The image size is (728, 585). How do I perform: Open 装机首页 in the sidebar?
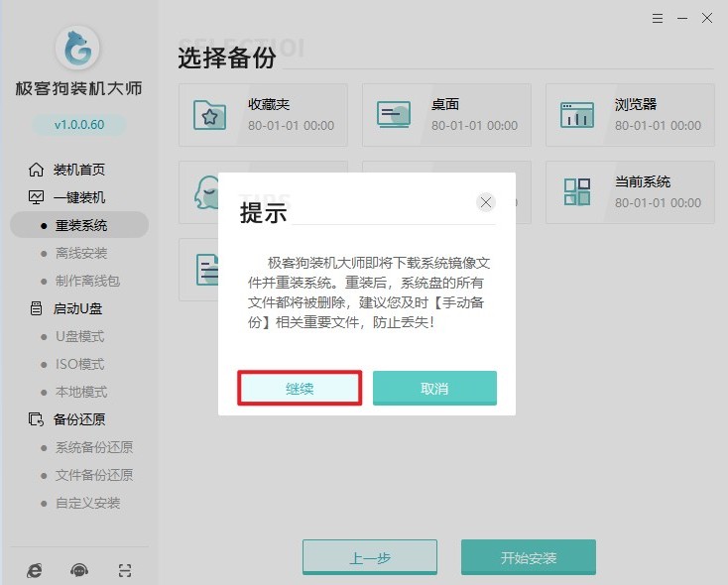tap(79, 170)
